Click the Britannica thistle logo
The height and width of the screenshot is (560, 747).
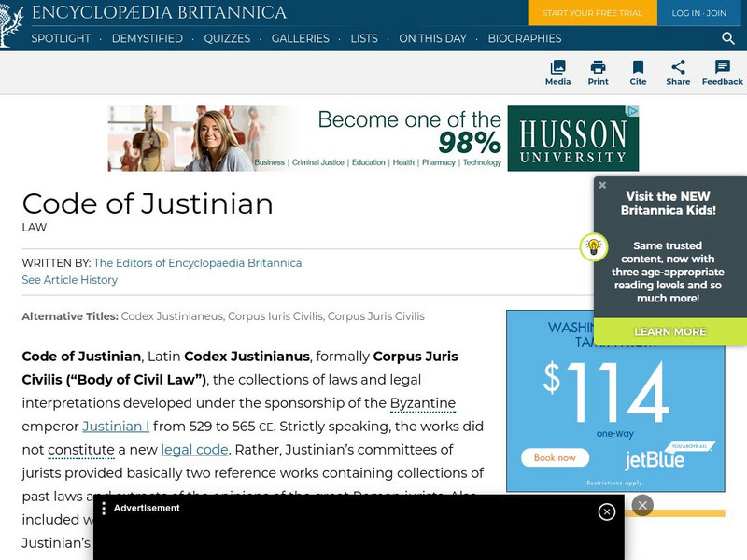click(x=11, y=26)
